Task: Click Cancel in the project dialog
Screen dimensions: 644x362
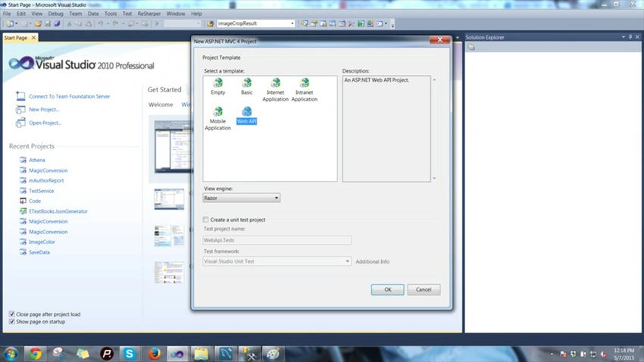Action: click(424, 289)
